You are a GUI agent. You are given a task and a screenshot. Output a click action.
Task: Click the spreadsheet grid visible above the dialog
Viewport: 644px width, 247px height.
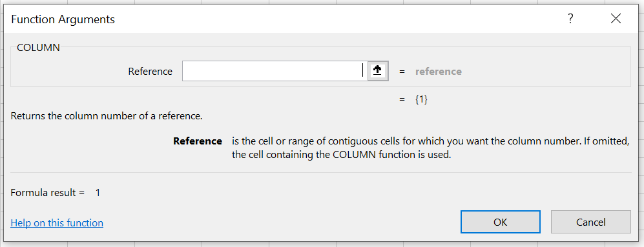coord(322,2)
